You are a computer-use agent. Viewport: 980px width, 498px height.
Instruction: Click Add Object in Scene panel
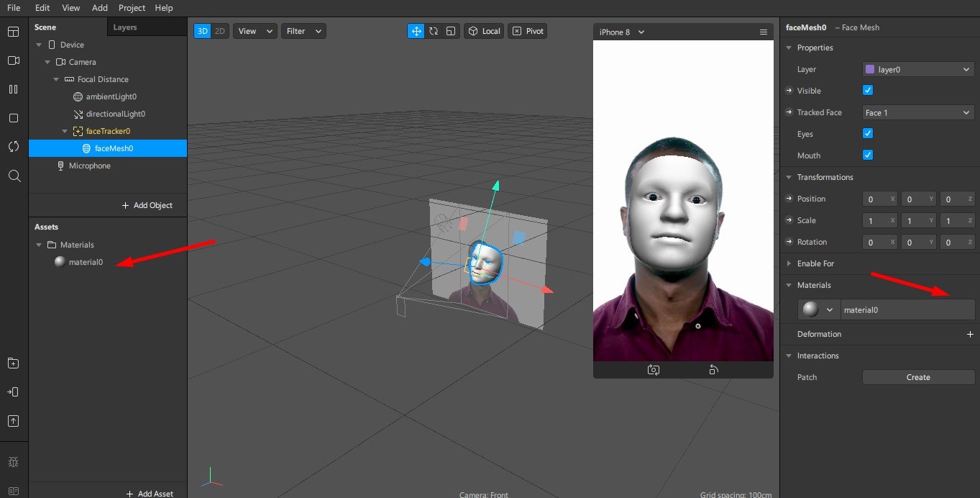click(147, 205)
